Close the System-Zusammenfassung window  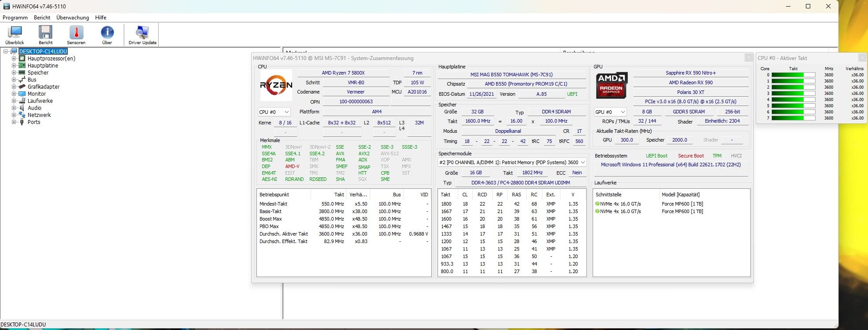pos(748,58)
